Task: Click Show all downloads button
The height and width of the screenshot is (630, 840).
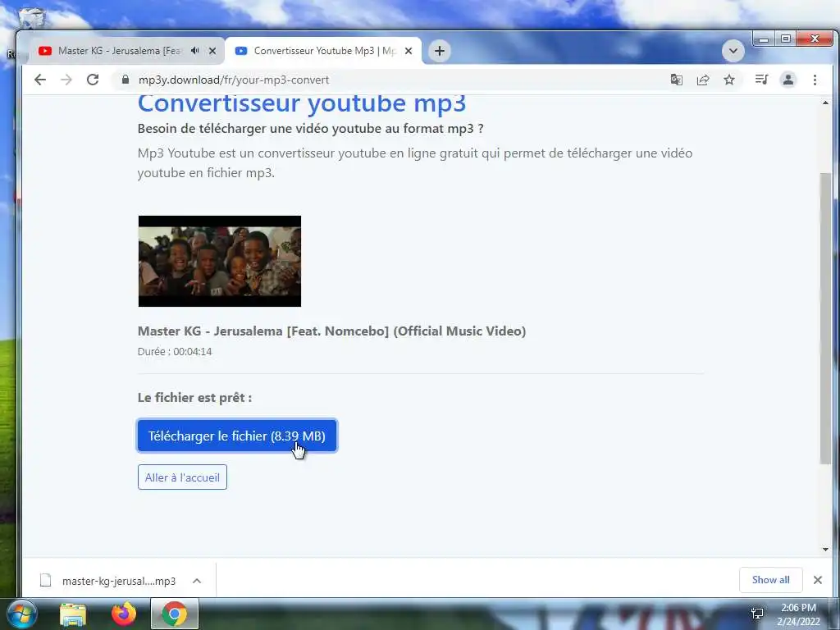Action: pyautogui.click(x=770, y=580)
